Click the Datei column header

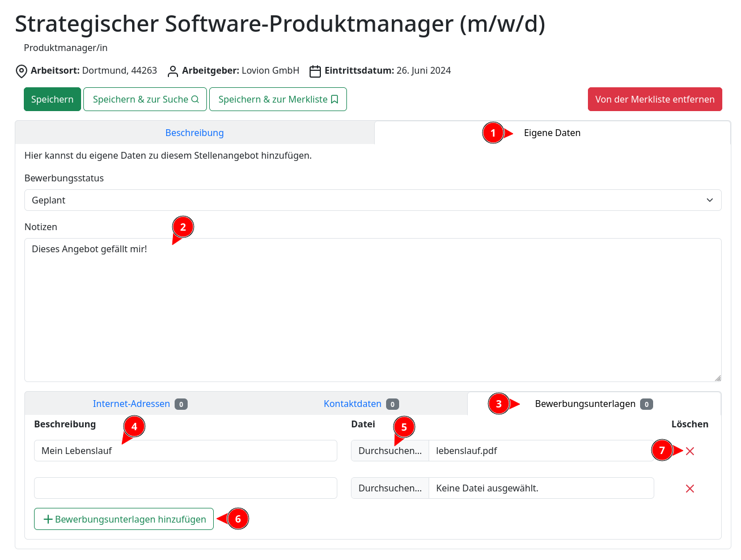363,424
